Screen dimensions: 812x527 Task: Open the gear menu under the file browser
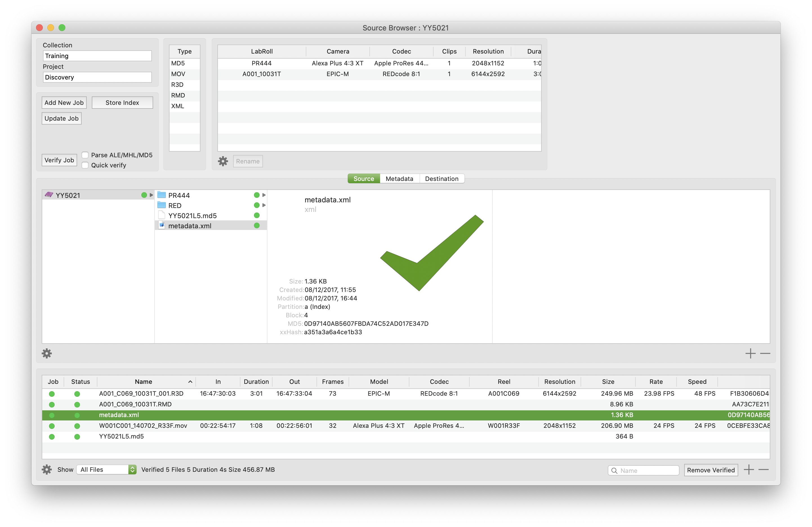pyautogui.click(x=47, y=353)
